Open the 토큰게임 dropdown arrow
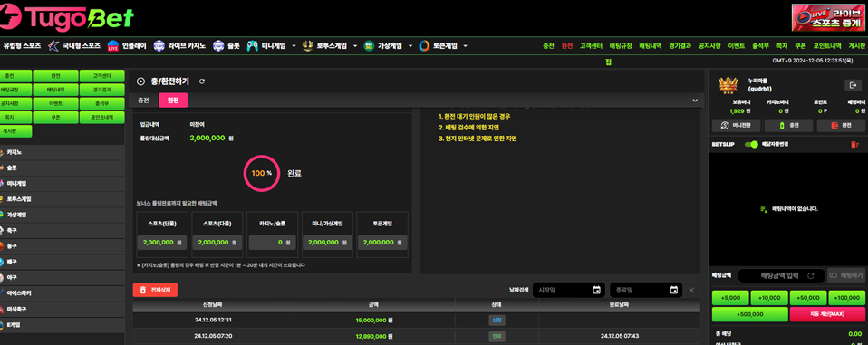 [466, 46]
